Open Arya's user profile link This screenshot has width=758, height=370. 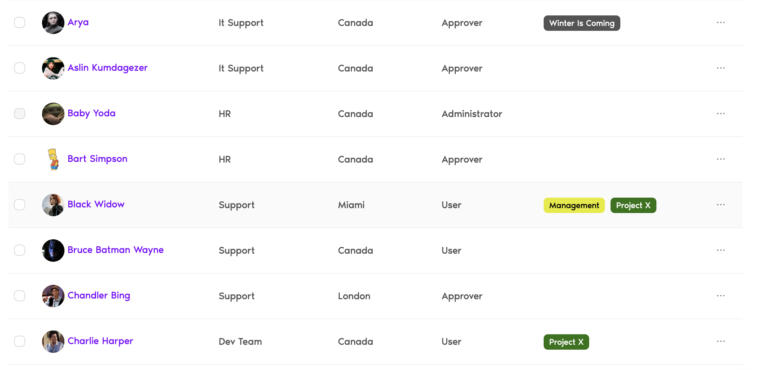point(78,22)
